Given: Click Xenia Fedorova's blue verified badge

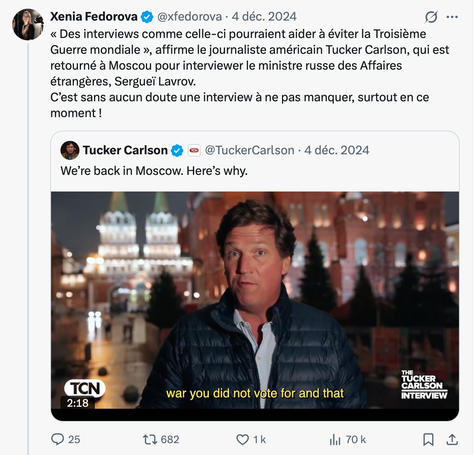Looking at the screenshot, I should click(x=147, y=17).
